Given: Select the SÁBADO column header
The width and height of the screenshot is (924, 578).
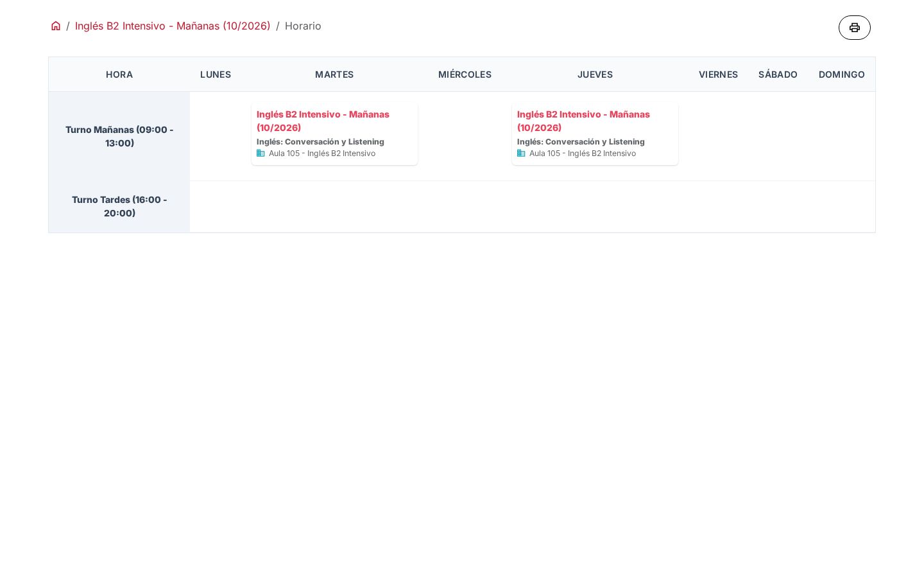Looking at the screenshot, I should [778, 74].
